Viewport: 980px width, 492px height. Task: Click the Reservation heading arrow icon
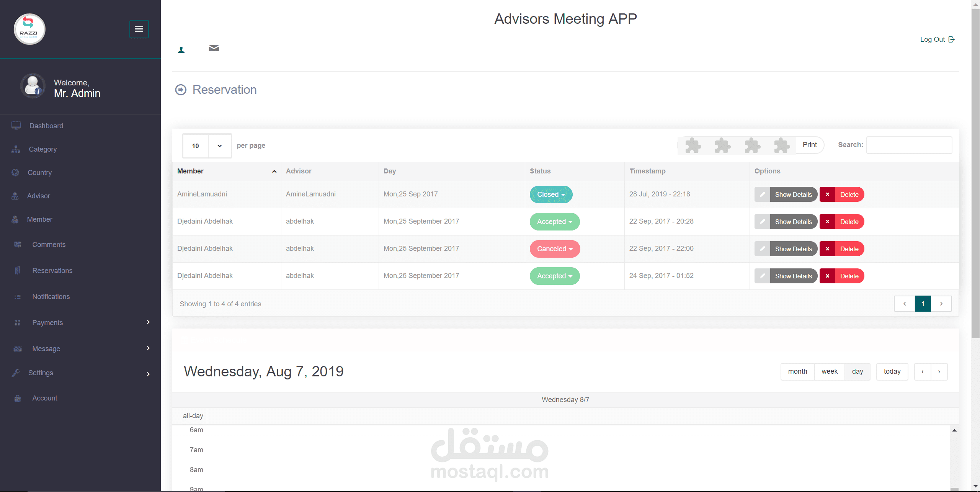(x=181, y=90)
